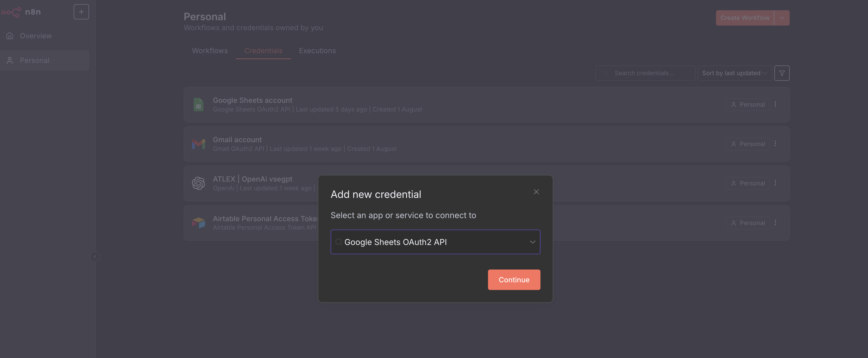Click the Airtable icon
This screenshot has width=868, height=358.
click(199, 223)
